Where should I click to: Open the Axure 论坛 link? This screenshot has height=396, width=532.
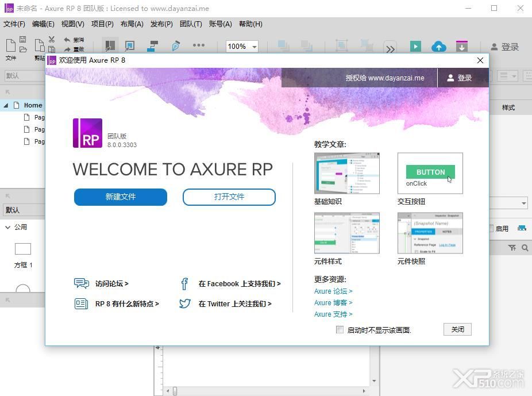(x=333, y=291)
